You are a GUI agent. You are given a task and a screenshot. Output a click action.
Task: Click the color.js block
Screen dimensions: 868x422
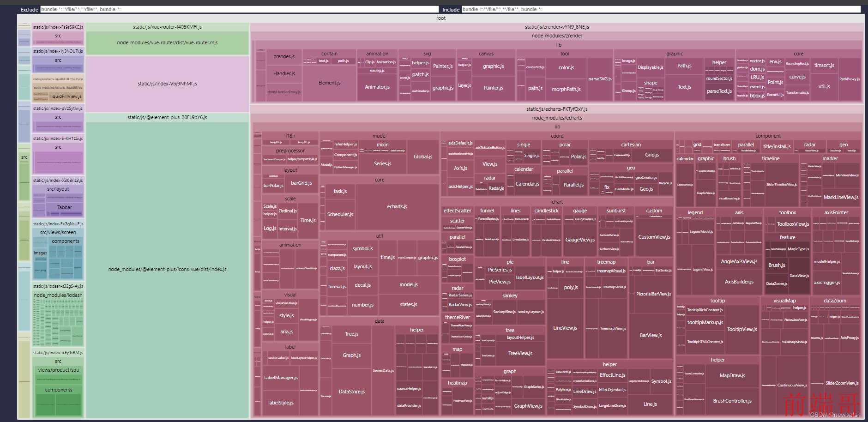pos(566,68)
